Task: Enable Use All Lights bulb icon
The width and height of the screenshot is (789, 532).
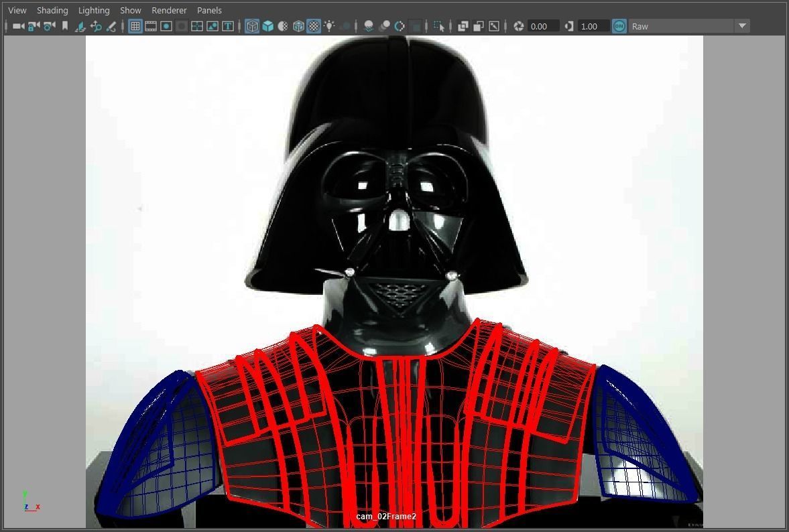Action: (x=329, y=26)
